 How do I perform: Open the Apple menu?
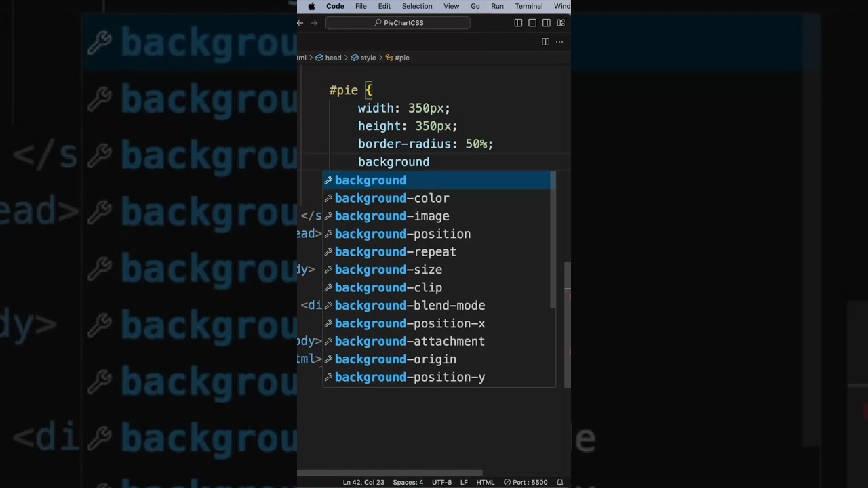(312, 6)
